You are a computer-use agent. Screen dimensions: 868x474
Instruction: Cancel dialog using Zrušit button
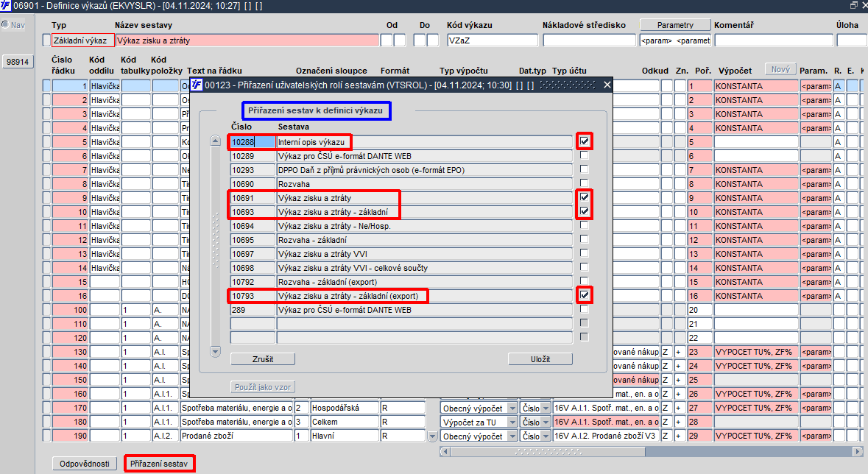pos(262,359)
